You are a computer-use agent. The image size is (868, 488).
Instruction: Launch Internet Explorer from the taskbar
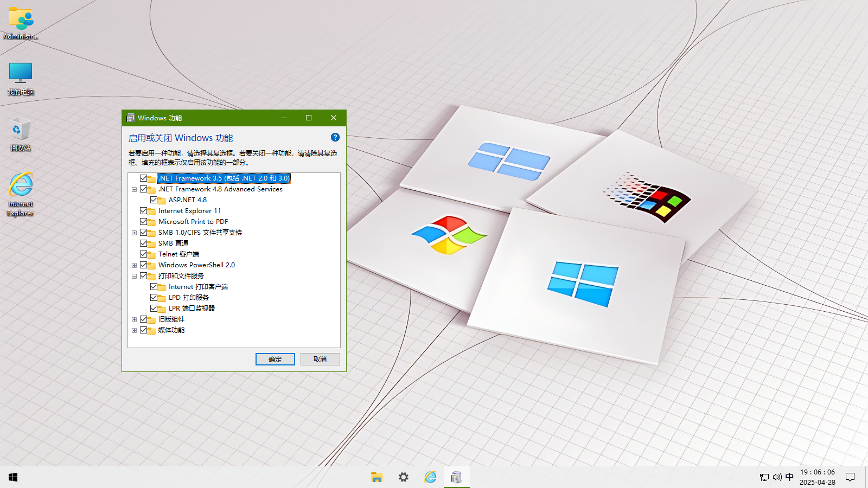point(430,477)
